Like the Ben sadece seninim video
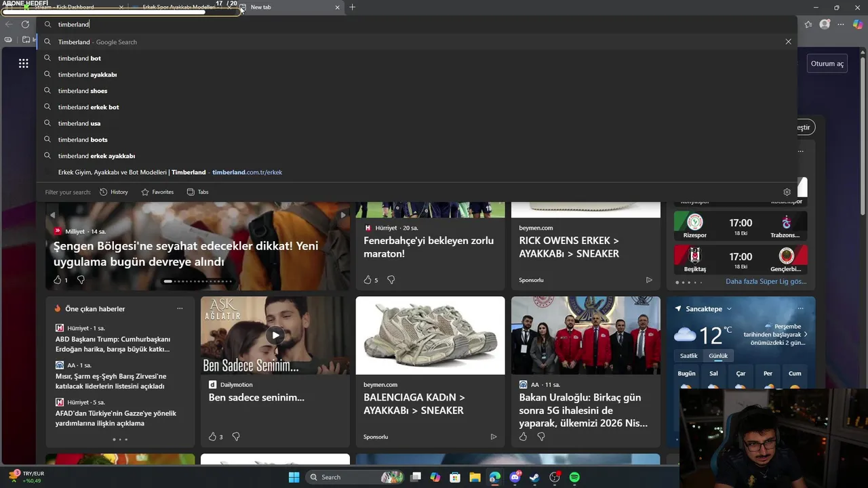This screenshot has width=868, height=488. point(212,436)
